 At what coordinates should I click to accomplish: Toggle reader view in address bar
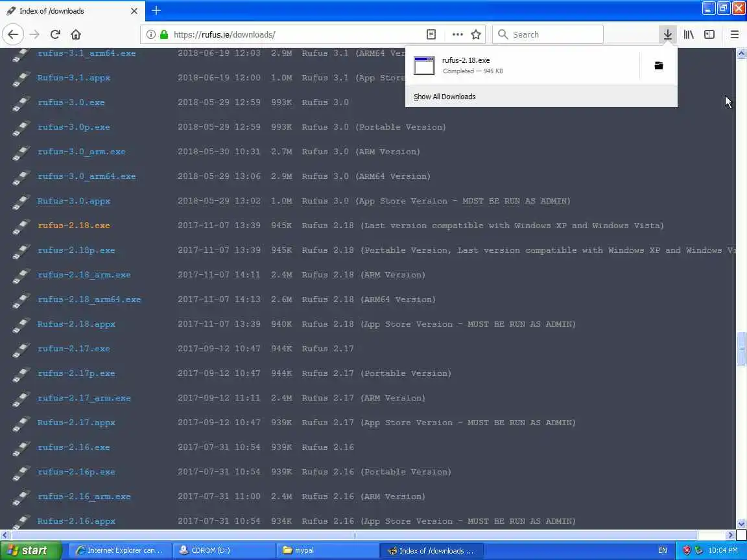(431, 34)
